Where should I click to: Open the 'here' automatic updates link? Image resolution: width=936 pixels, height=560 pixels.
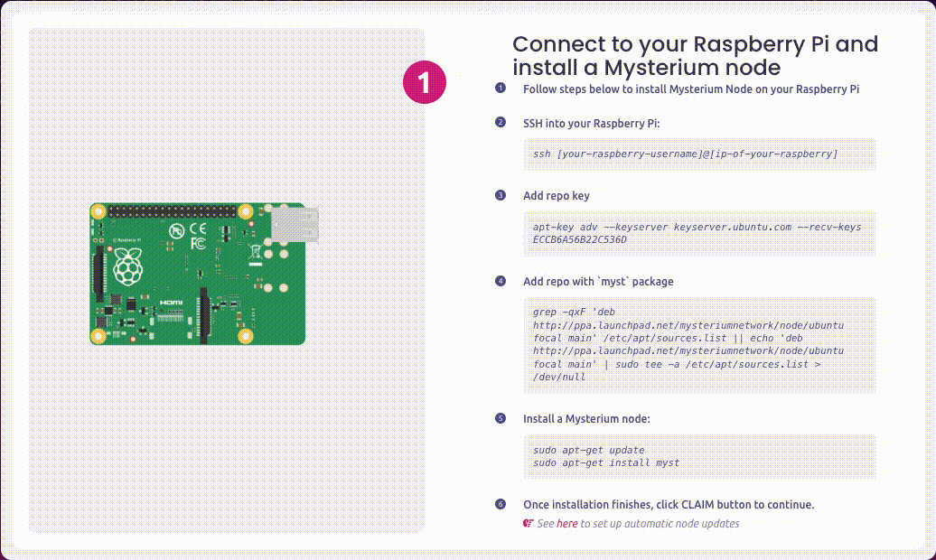click(566, 524)
